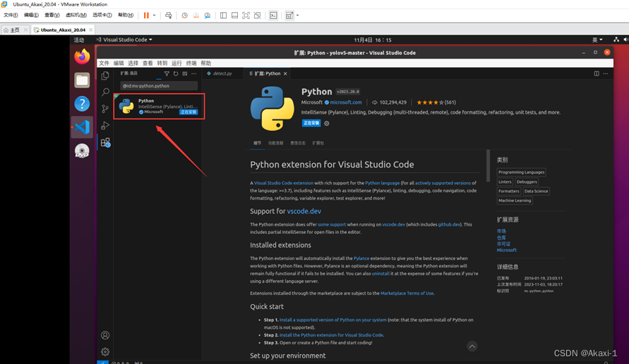
Task: Click the refresh extensions icon
Action: 176,73
